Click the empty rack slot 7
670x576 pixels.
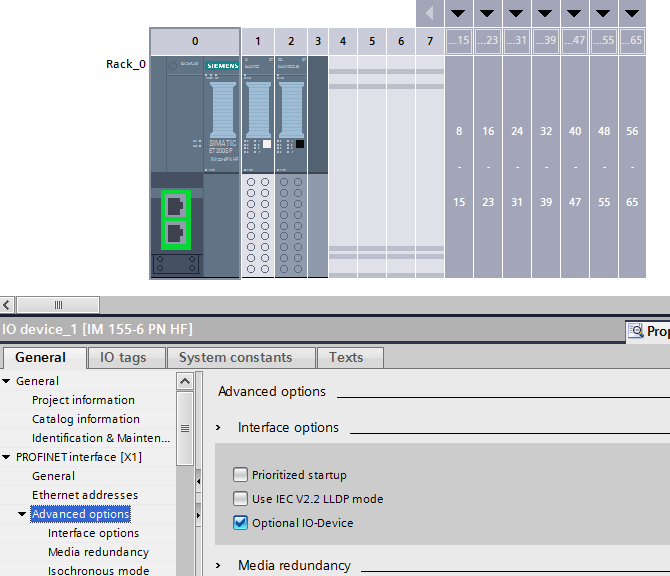(x=430, y=167)
